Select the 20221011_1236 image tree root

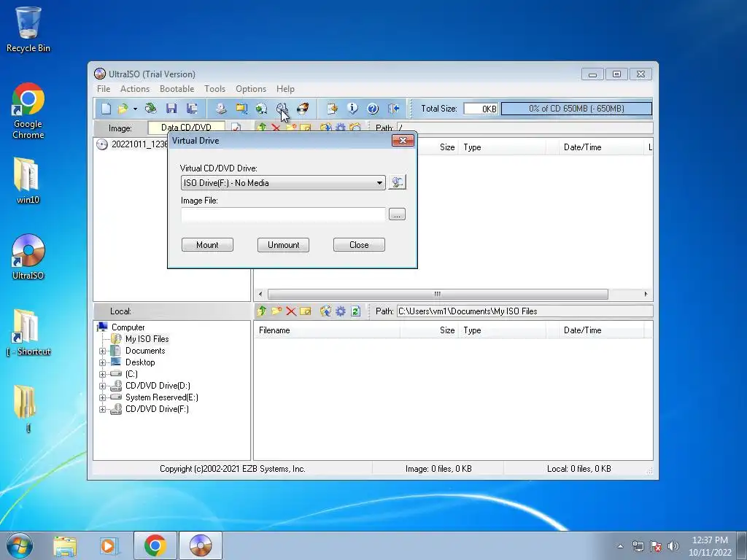coord(139,144)
